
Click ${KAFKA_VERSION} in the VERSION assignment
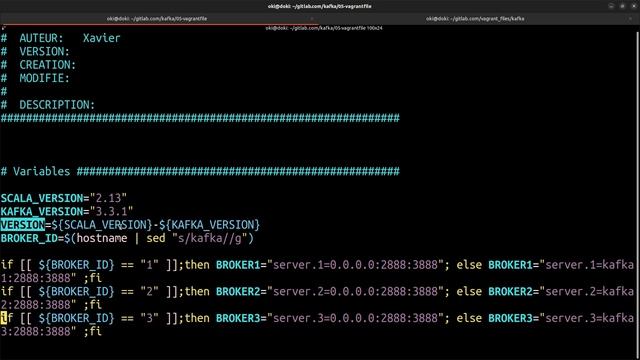(209, 225)
